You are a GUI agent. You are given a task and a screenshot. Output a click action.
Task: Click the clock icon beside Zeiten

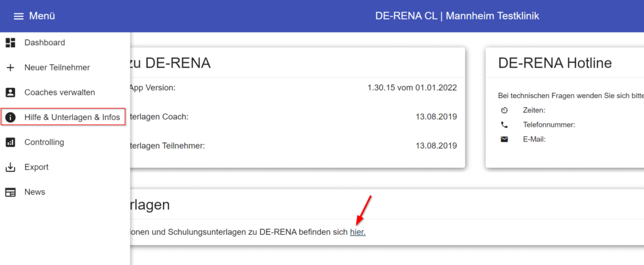(504, 110)
